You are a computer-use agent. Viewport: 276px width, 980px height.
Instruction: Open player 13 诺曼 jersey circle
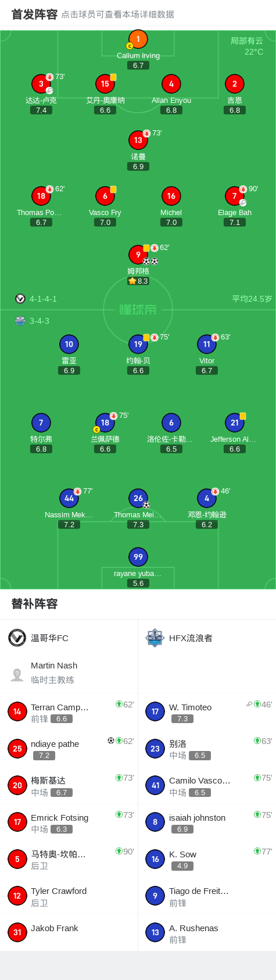[x=138, y=140]
